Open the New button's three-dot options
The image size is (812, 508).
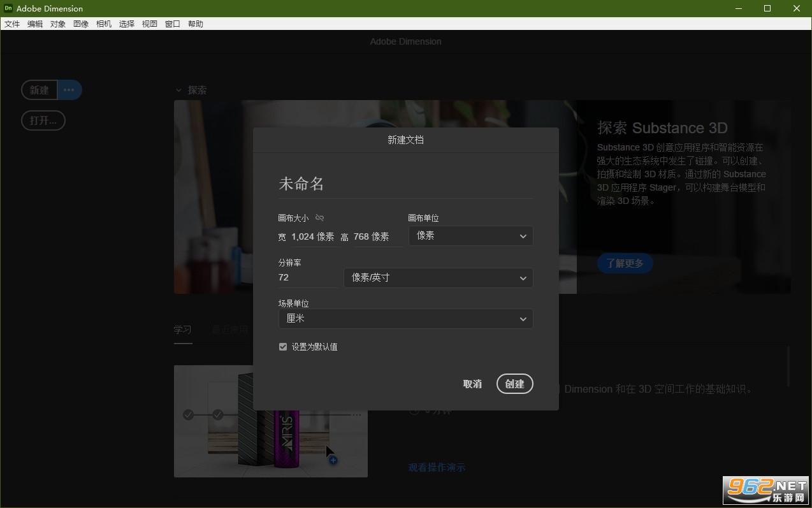coord(69,90)
